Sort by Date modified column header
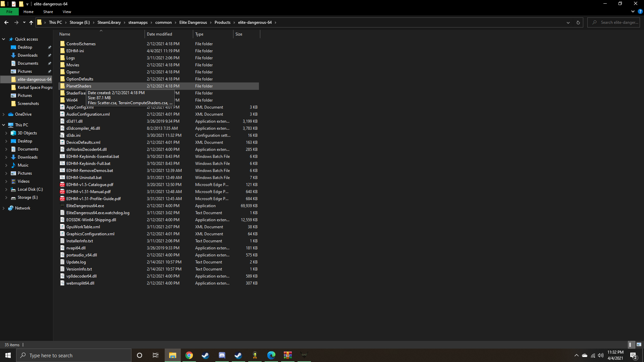This screenshot has width=644, height=362. click(x=169, y=34)
